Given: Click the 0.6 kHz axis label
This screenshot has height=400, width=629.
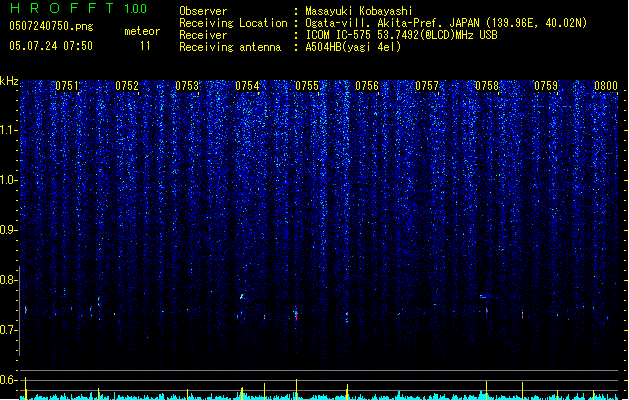Looking at the screenshot, I should pyautogui.click(x=8, y=380).
